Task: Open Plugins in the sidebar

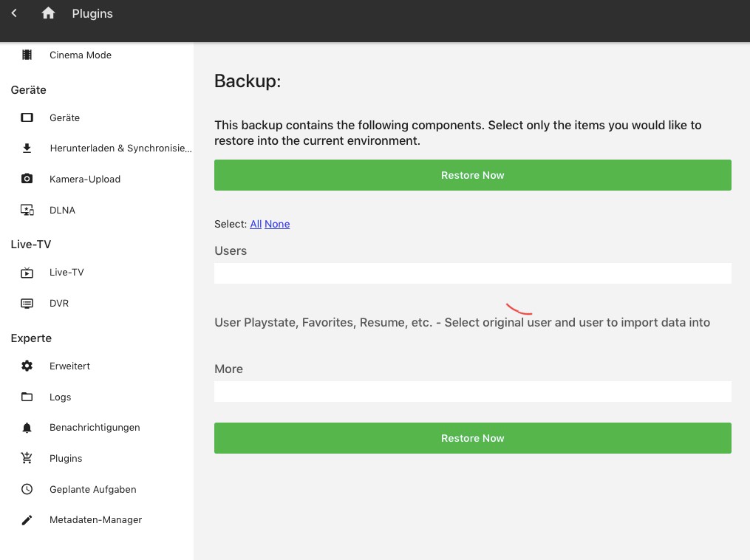Action: click(x=66, y=459)
